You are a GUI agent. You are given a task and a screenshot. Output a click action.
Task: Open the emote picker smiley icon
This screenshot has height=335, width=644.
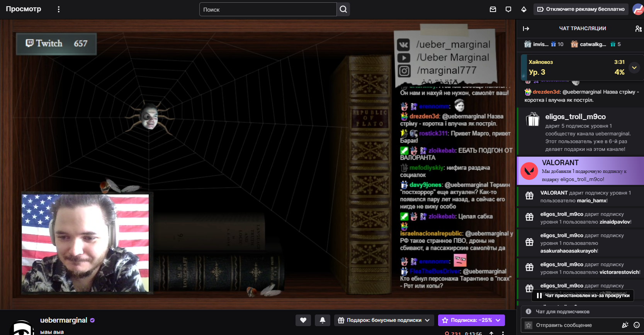click(x=637, y=325)
